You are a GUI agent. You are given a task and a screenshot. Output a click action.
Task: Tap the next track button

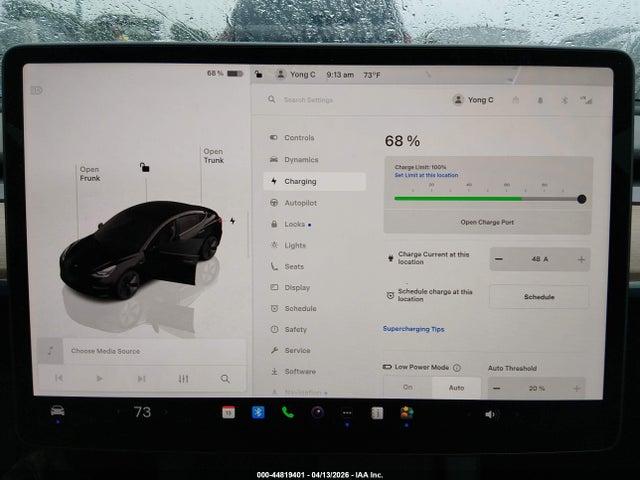tap(141, 379)
